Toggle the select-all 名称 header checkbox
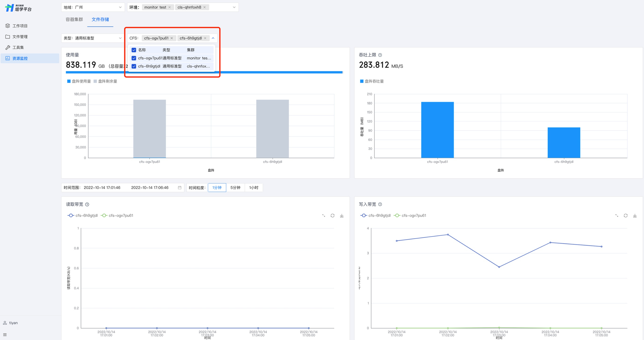Viewport: 644px width, 340px height. [134, 50]
